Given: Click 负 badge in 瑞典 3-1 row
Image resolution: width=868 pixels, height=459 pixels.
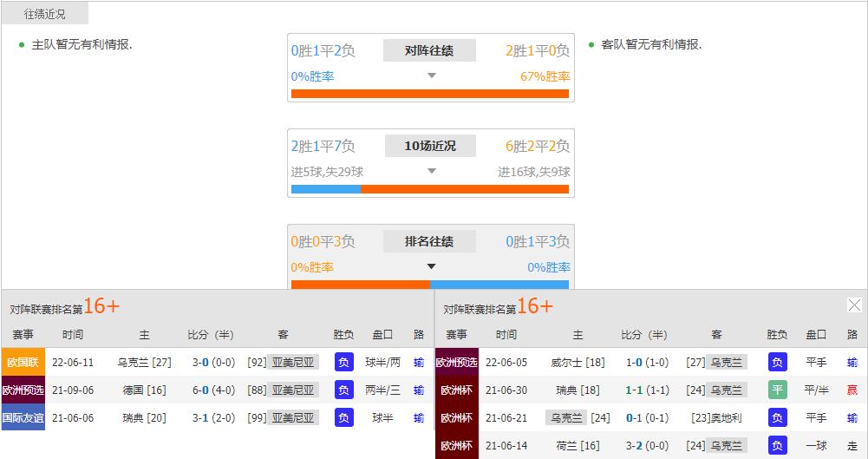Looking at the screenshot, I should 343,417.
